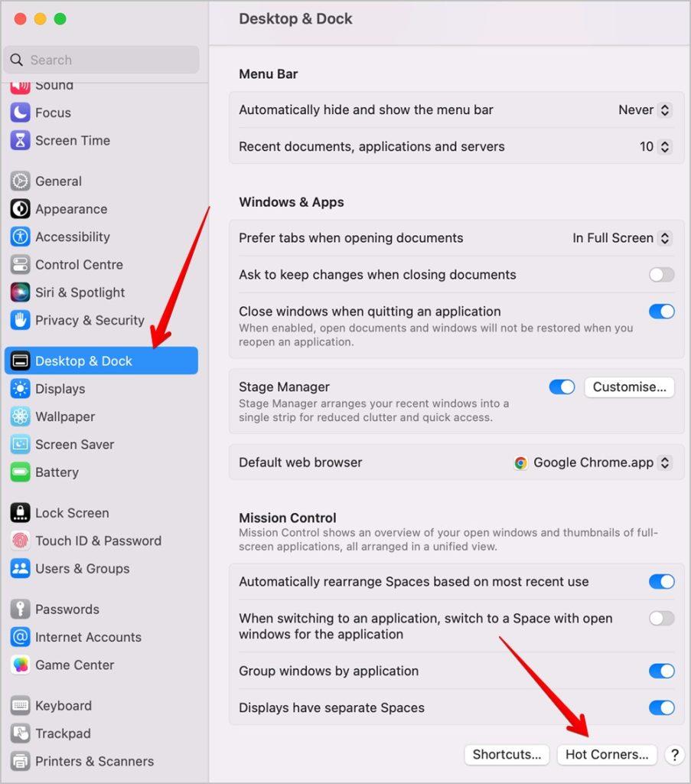This screenshot has width=691, height=784.
Task: Click the Game Center icon
Action: point(20,665)
